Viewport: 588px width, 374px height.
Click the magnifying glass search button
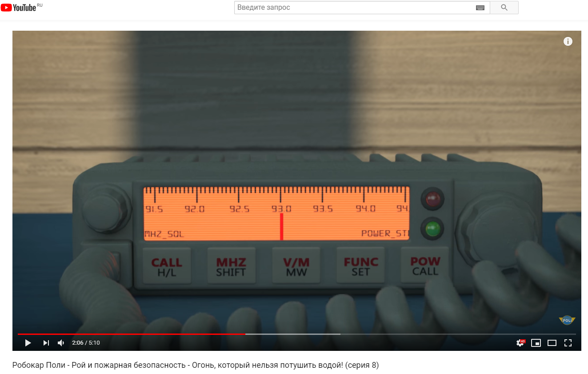tap(504, 8)
